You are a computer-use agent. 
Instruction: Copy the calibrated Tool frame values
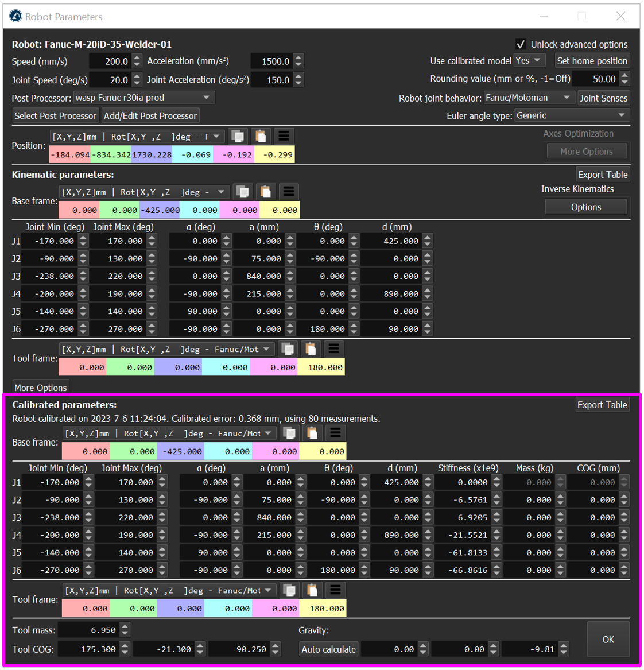click(289, 590)
